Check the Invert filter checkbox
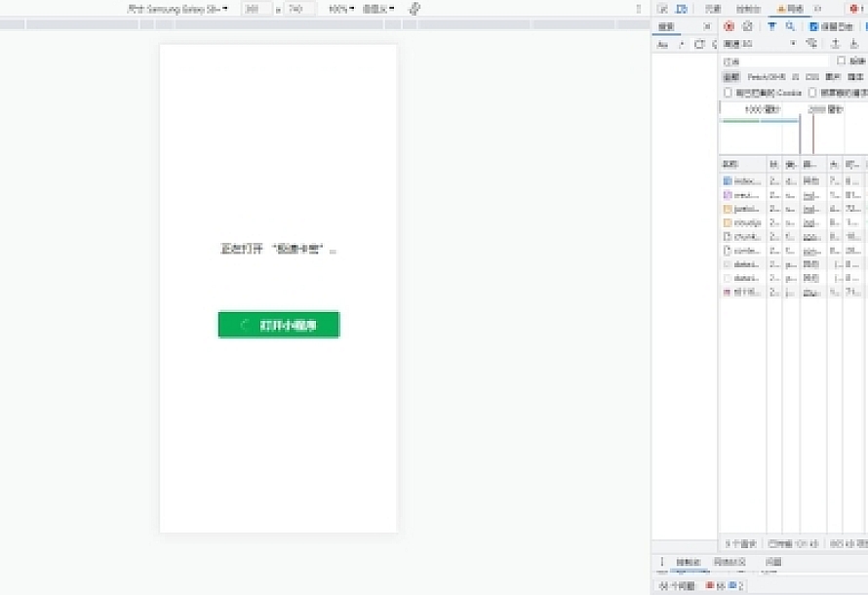Image resolution: width=868 pixels, height=595 pixels. [842, 60]
